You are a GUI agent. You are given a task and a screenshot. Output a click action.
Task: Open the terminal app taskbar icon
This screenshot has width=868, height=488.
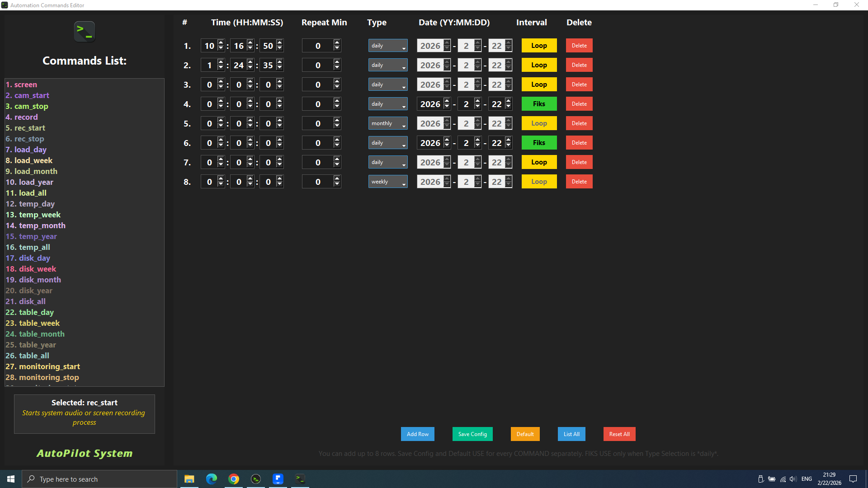(300, 479)
